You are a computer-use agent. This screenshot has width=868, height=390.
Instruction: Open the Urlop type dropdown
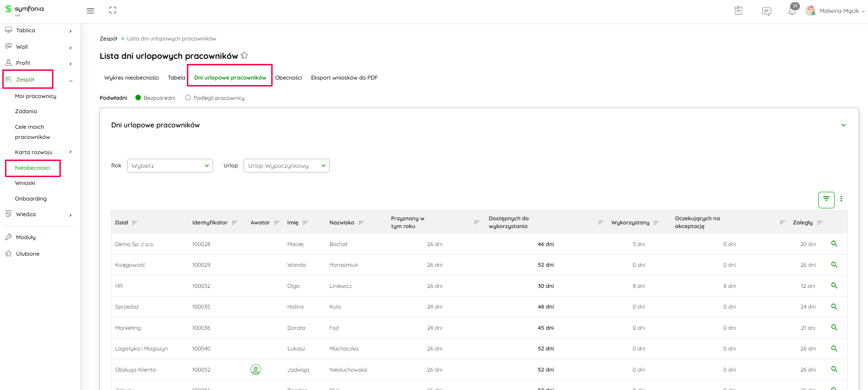click(x=286, y=166)
